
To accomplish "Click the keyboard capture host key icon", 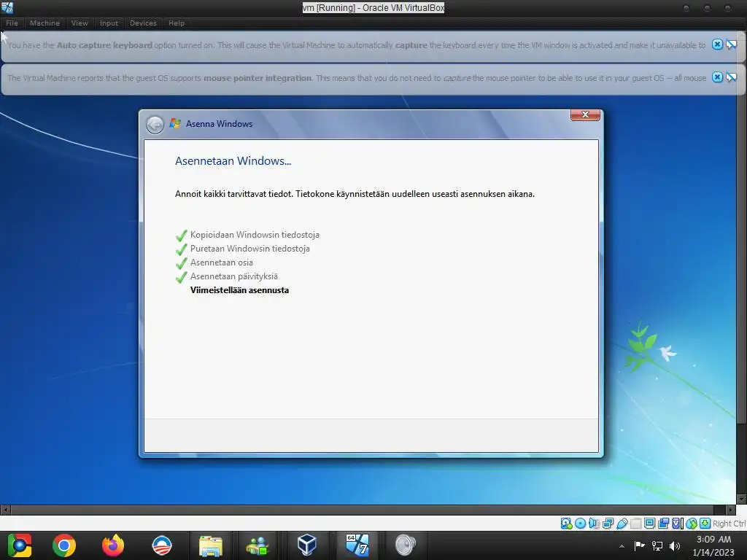I will 705,524.
